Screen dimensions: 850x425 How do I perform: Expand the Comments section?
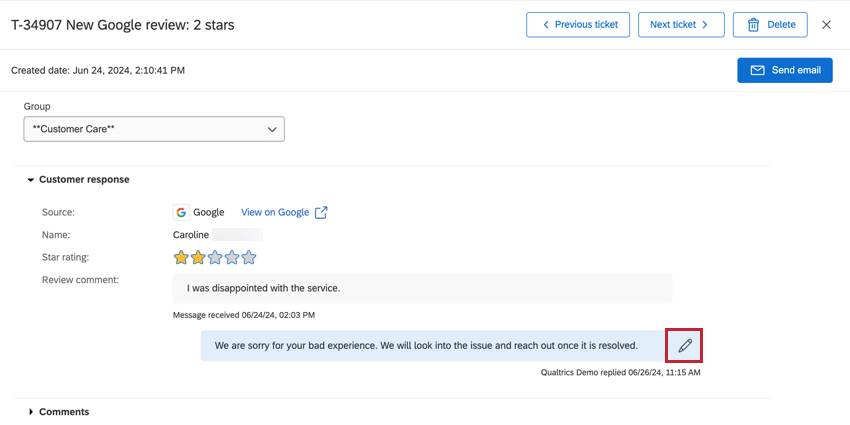pyautogui.click(x=31, y=412)
